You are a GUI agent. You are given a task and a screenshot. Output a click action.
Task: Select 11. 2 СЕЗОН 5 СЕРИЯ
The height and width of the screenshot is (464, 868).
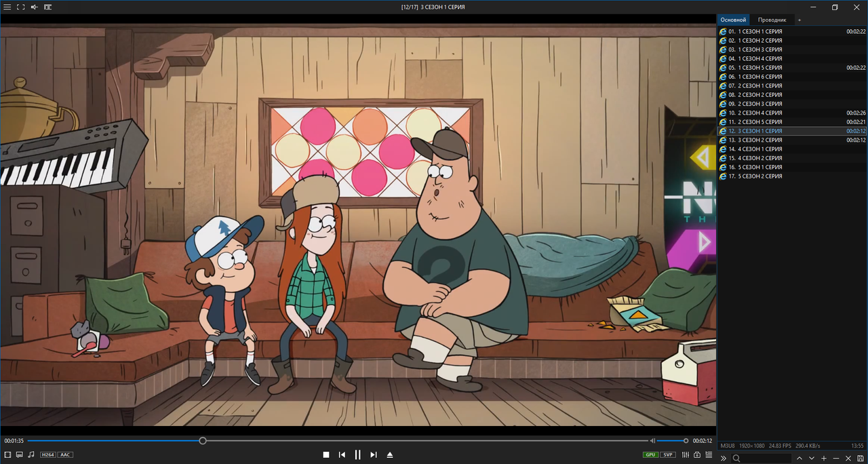click(792, 122)
